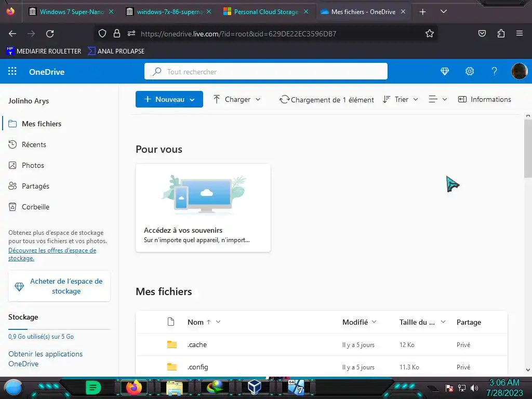Open Internet Download Manager taskbar icon
532x399 pixels.
click(x=215, y=388)
